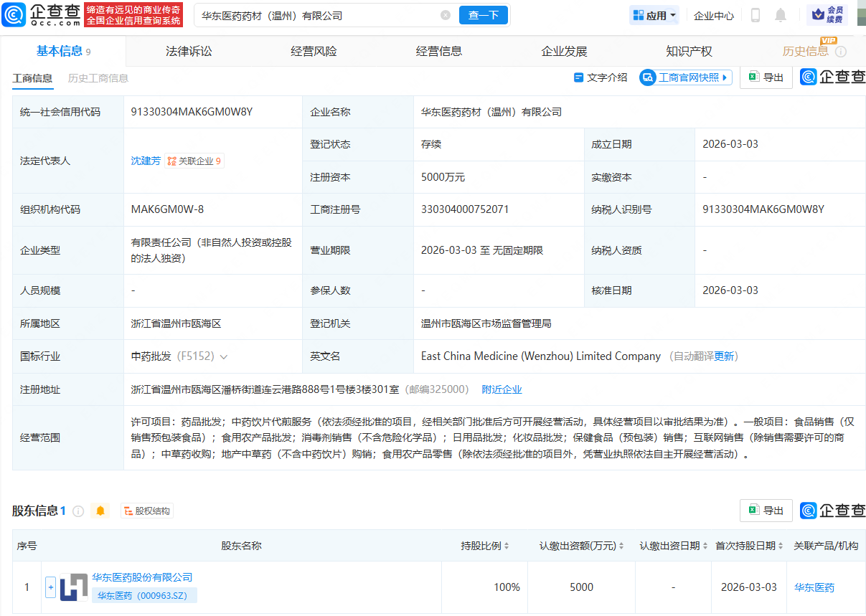
Task: Expand shareholder row using the plus button
Action: [x=50, y=587]
